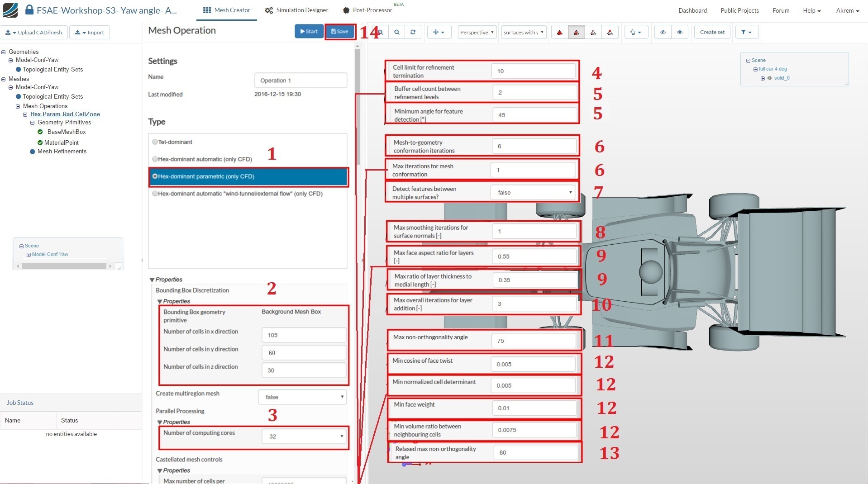Click the Min face weight field
Screen dimensions: 868x484
click(x=534, y=408)
